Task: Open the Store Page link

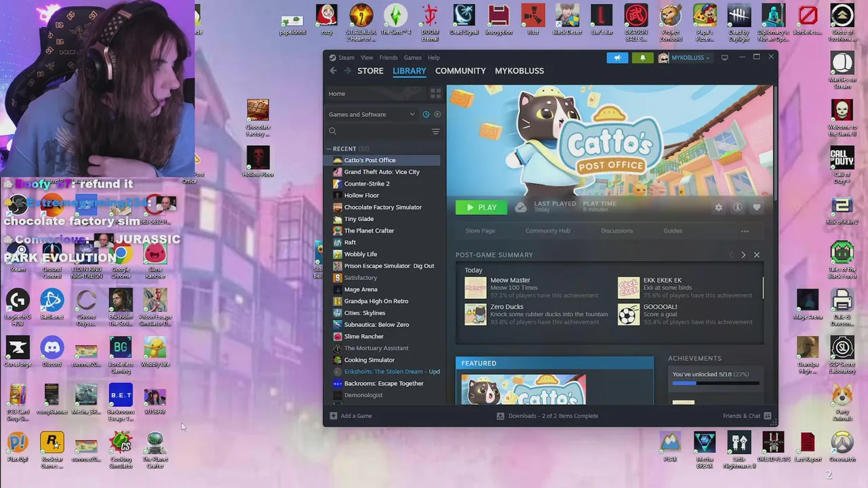Action: 480,231
